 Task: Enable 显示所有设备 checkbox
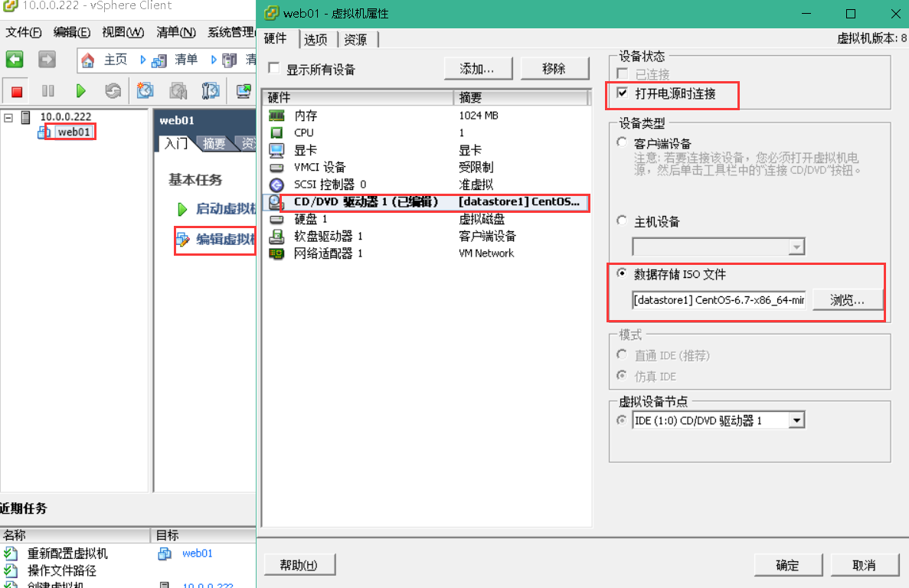273,68
